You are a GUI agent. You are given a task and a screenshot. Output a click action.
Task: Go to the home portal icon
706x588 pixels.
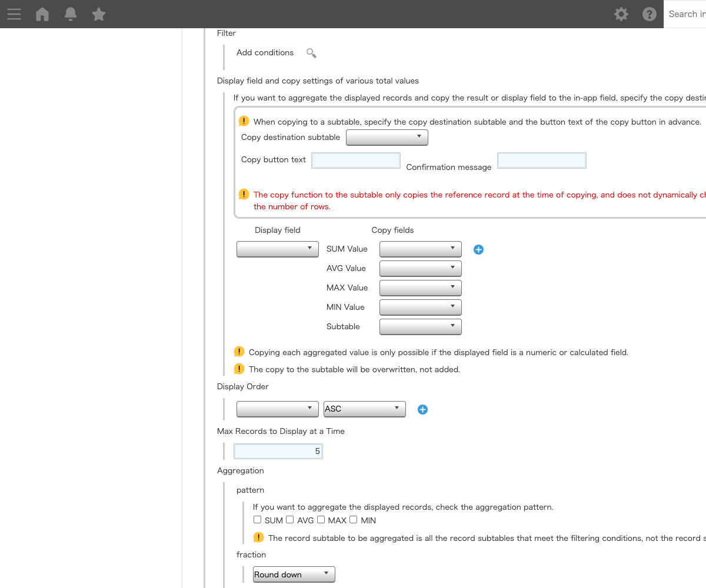(x=42, y=14)
